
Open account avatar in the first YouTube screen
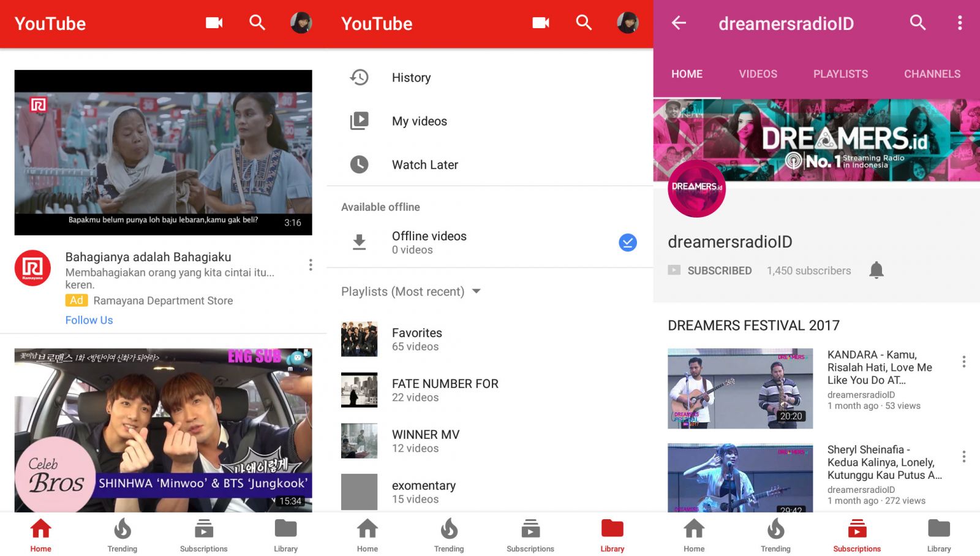301,23
